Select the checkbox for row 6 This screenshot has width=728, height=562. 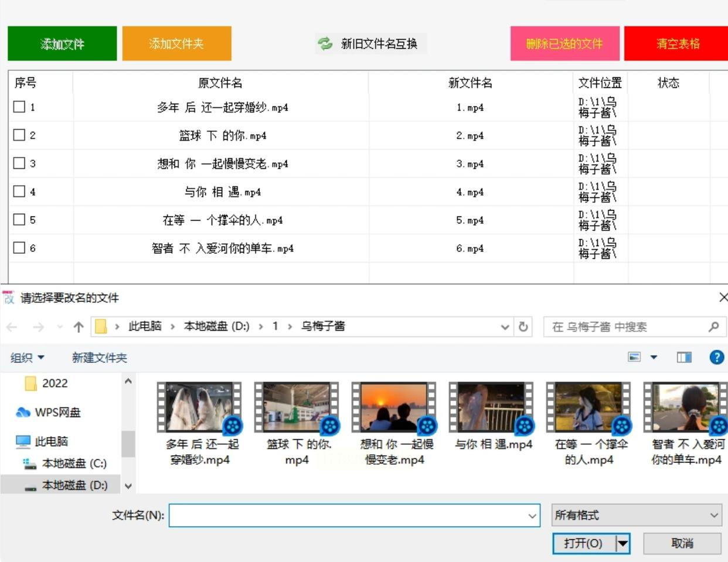tap(19, 247)
